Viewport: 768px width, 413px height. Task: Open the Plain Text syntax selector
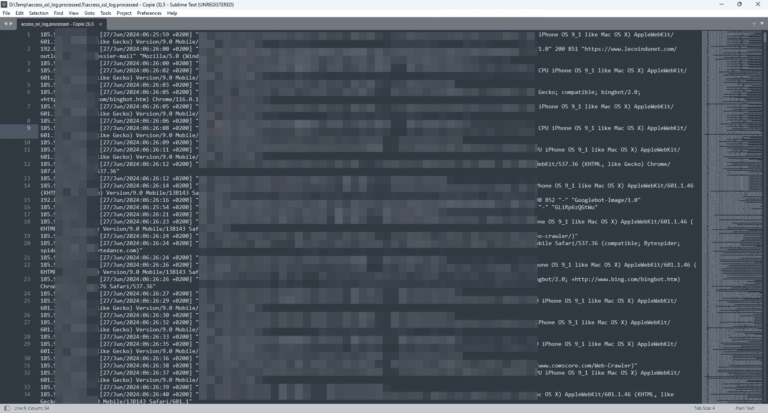(745, 408)
